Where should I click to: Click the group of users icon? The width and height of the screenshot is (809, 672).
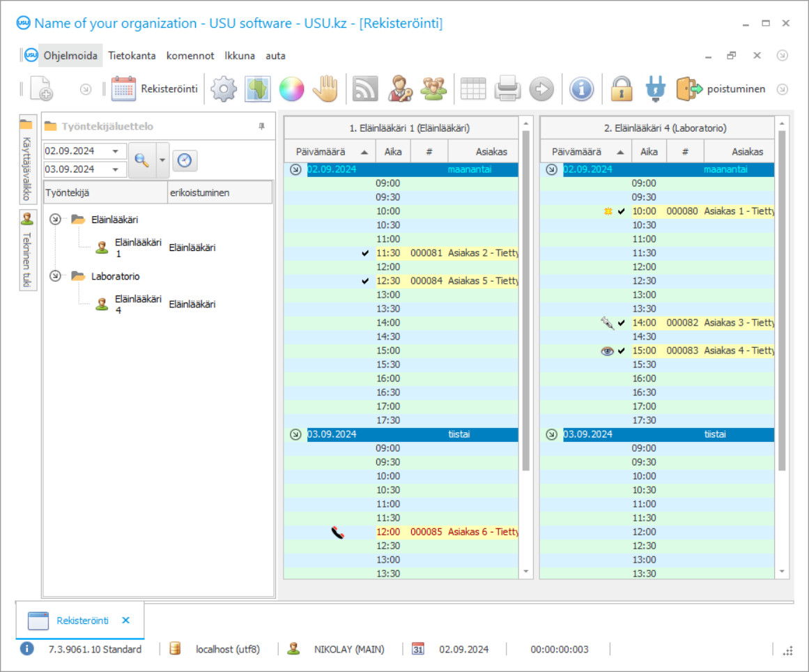pos(433,89)
